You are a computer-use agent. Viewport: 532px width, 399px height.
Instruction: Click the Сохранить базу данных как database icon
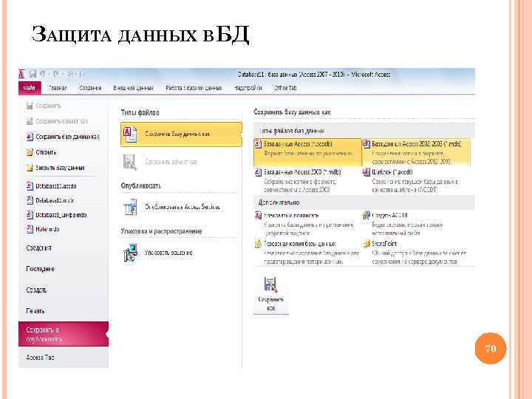(x=129, y=134)
